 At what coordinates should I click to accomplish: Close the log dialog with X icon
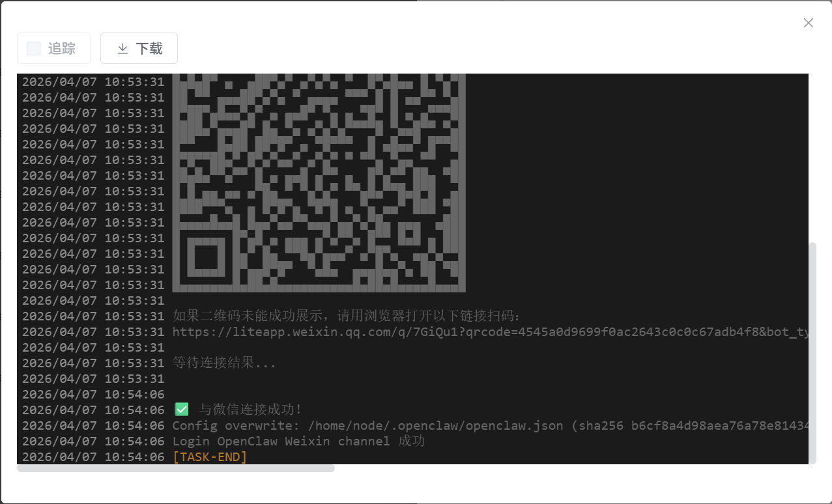pos(809,23)
